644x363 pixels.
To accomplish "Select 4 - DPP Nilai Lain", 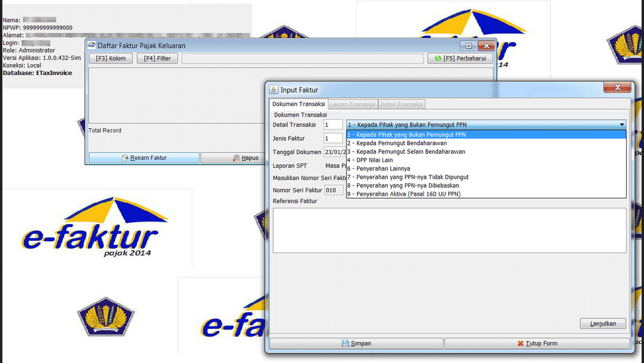I will 486,160.
